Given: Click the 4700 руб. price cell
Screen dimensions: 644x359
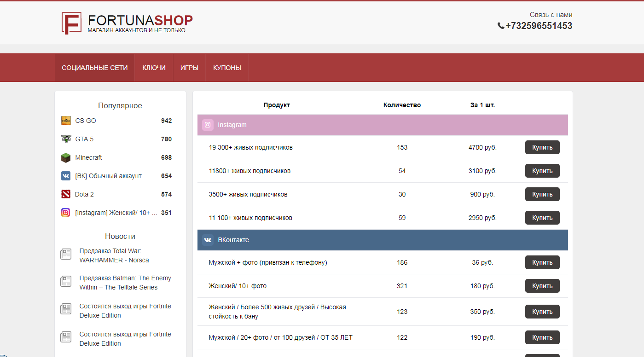Looking at the screenshot, I should pos(482,147).
